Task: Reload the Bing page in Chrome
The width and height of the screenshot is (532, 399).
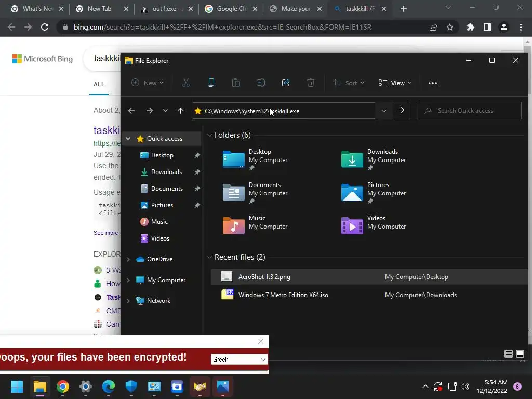Action: [45, 27]
